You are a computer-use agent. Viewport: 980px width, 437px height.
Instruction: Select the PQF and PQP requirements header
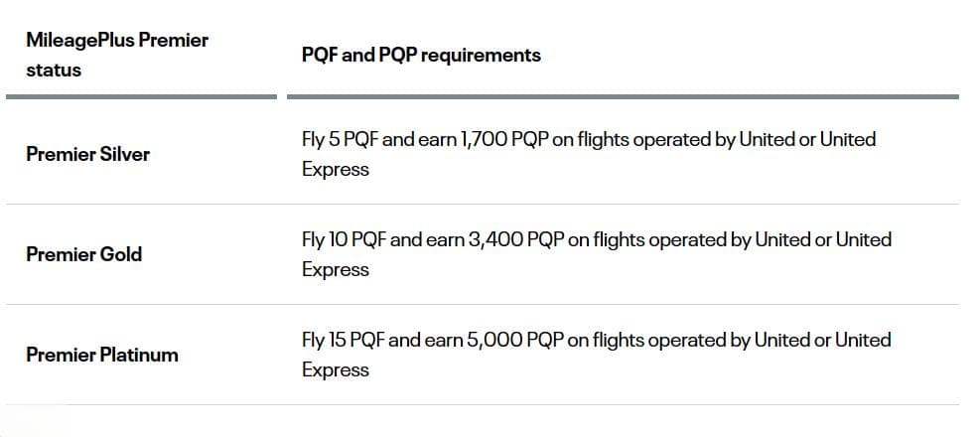(x=421, y=55)
